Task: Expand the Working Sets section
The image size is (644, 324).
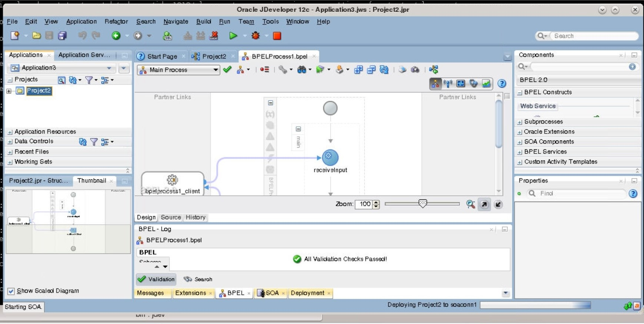Action: tap(10, 162)
